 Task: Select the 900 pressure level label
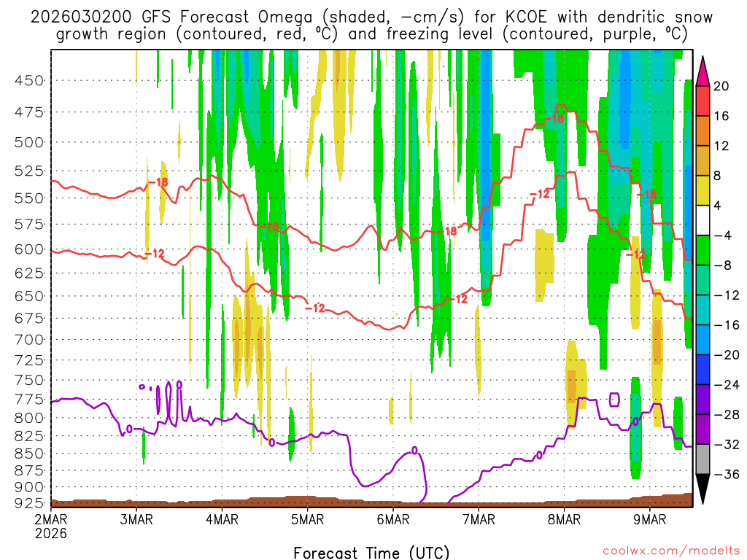(29, 487)
